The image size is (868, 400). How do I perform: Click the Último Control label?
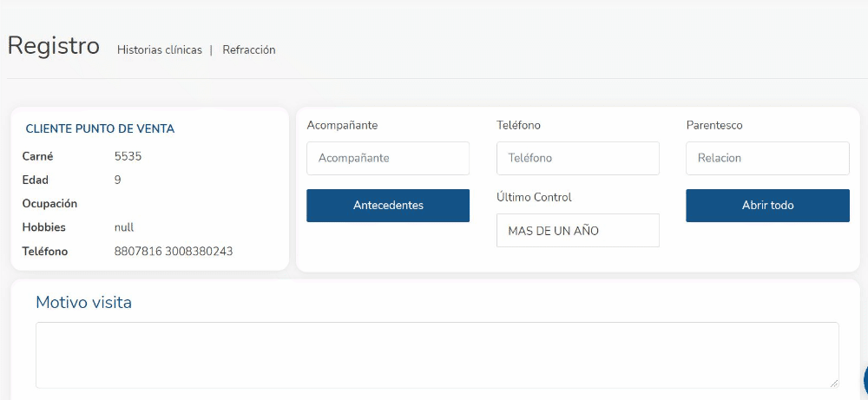coord(534,197)
